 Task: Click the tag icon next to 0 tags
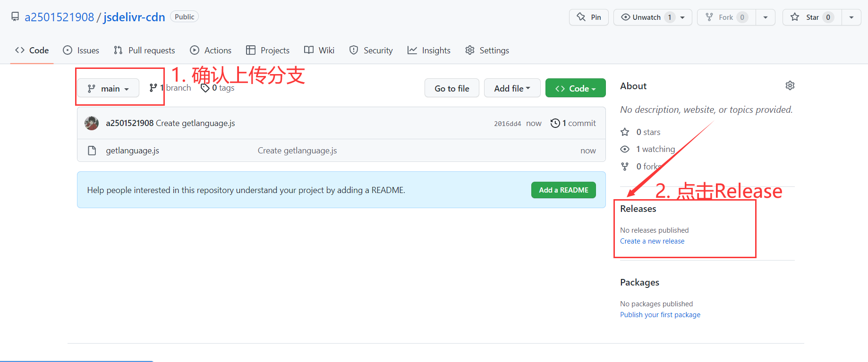point(205,88)
